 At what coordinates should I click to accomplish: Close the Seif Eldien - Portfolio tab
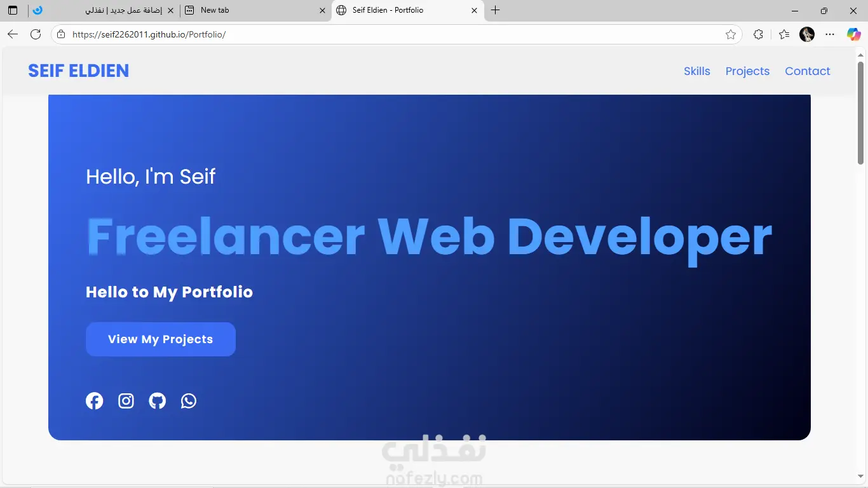point(474,10)
